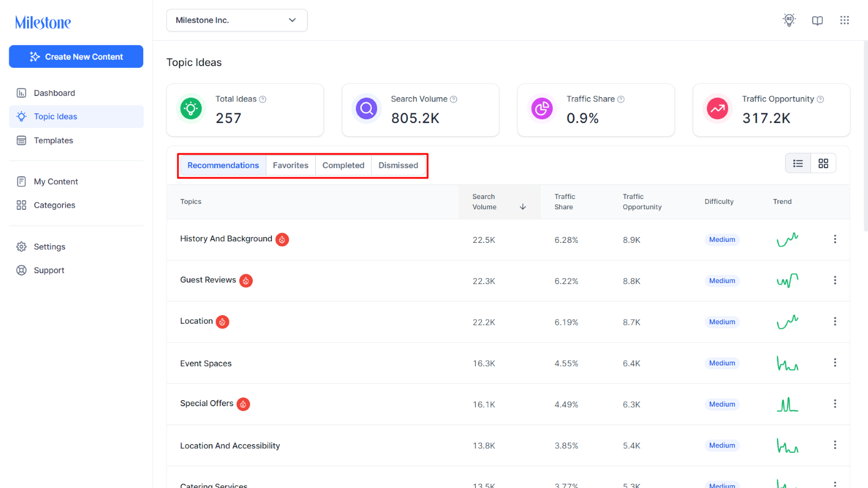The image size is (868, 488).
Task: Toggle Search Volume sort arrow
Action: (x=523, y=207)
